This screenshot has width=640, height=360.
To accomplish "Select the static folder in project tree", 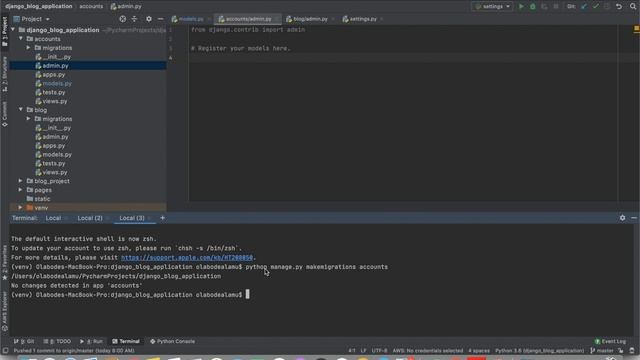I will click(x=42, y=199).
